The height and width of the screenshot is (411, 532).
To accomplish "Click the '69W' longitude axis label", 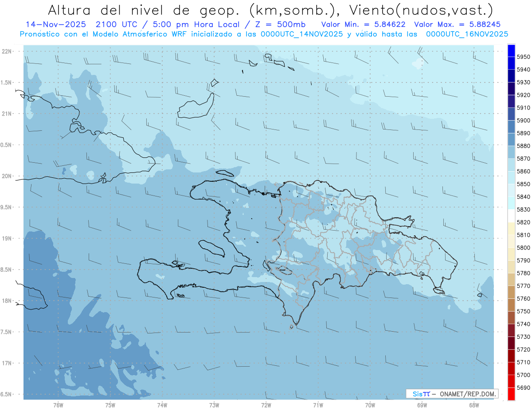I will click(x=422, y=405).
